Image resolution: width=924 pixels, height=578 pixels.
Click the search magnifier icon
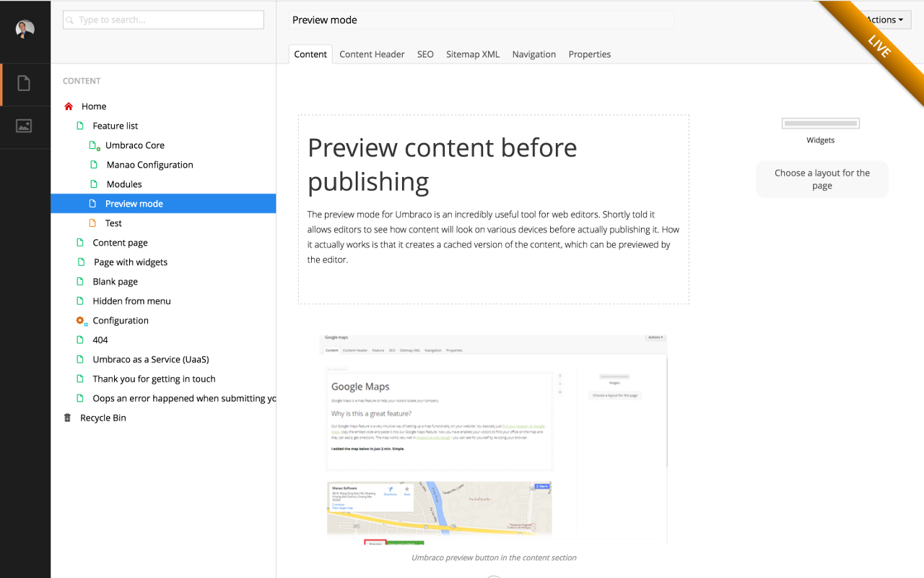click(71, 20)
